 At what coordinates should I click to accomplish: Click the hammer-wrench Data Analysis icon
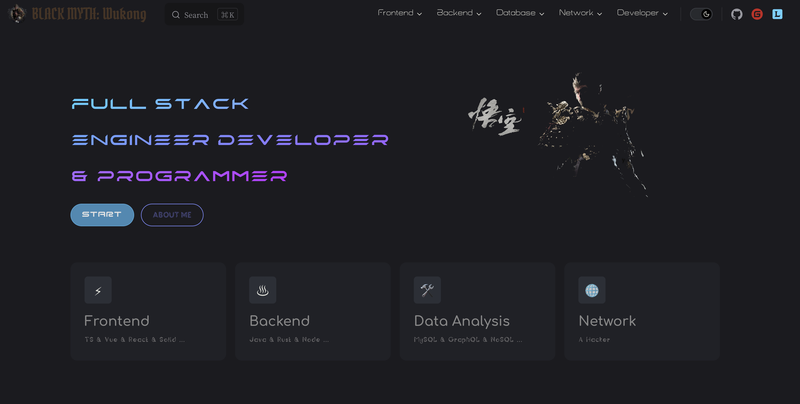427,290
